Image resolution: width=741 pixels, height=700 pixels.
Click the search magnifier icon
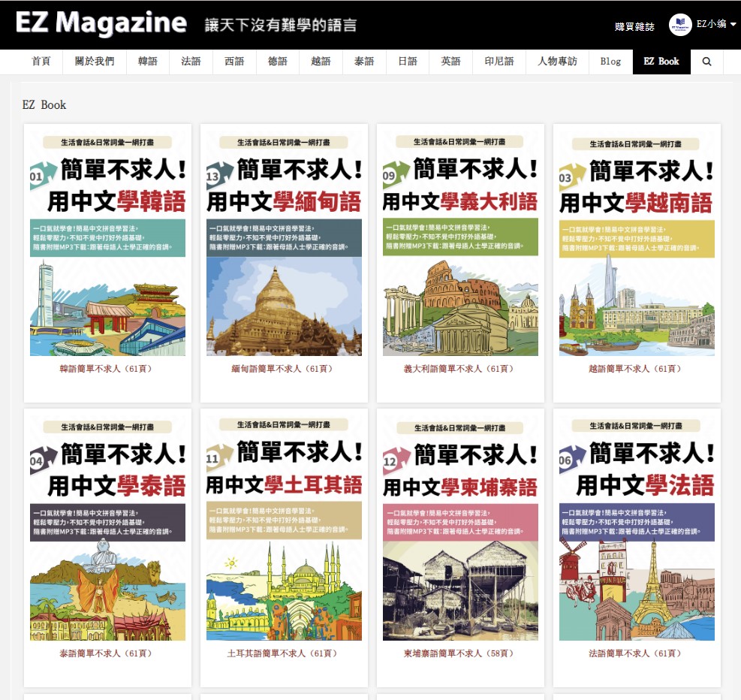click(706, 62)
